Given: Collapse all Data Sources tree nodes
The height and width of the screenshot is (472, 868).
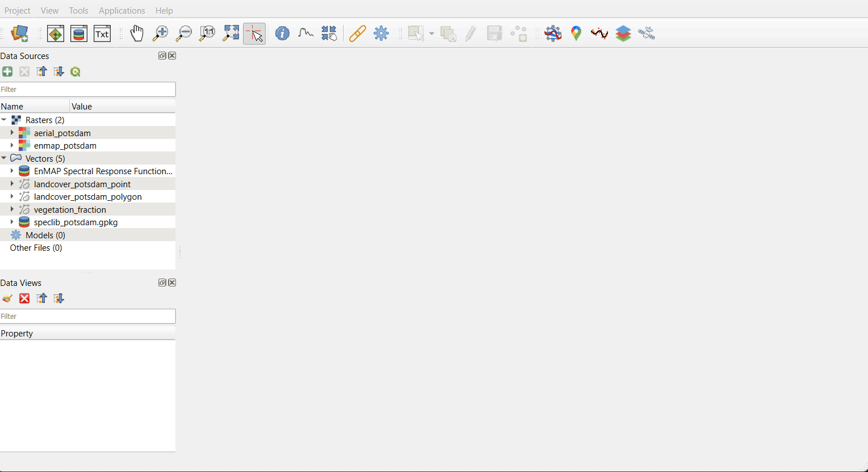Looking at the screenshot, I should click(41, 71).
